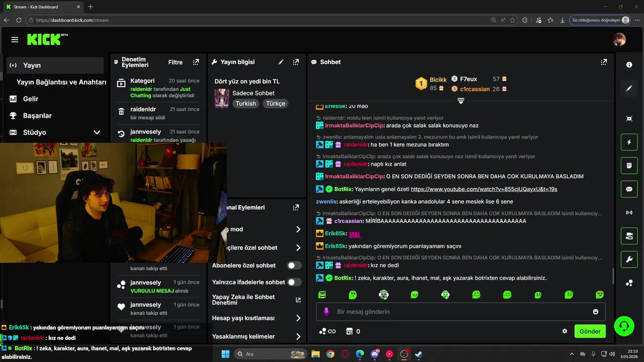Screen dimensions: 644x362
Task: Click the purple microphone icon in message box
Action: [x=326, y=312]
